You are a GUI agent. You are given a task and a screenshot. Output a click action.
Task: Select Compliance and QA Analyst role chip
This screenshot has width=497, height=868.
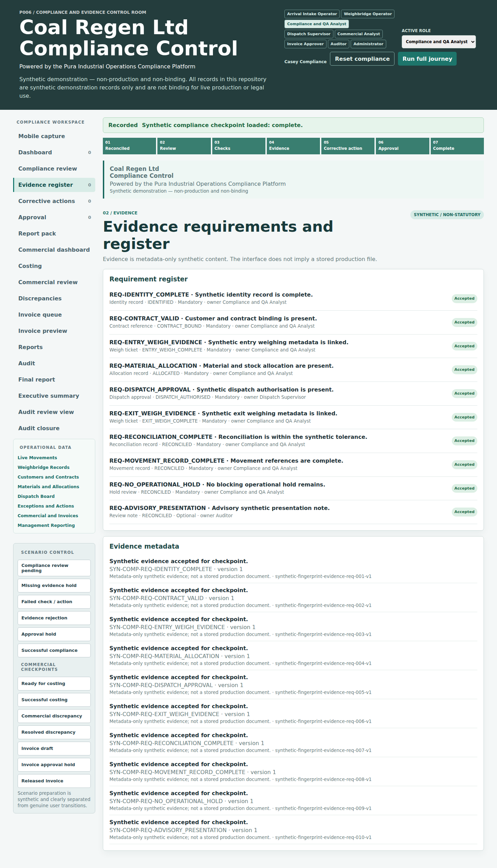pyautogui.click(x=316, y=24)
